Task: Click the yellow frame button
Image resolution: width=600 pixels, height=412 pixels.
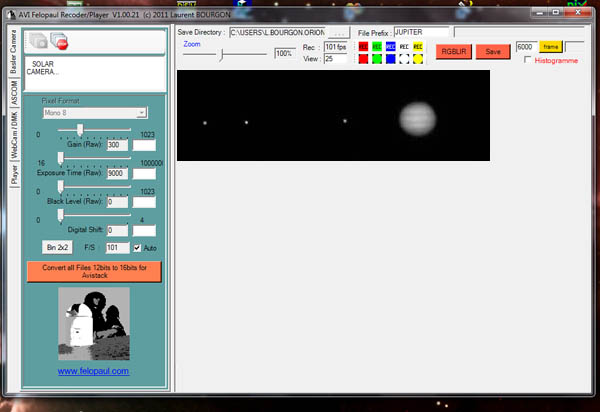Action: pyautogui.click(x=551, y=47)
